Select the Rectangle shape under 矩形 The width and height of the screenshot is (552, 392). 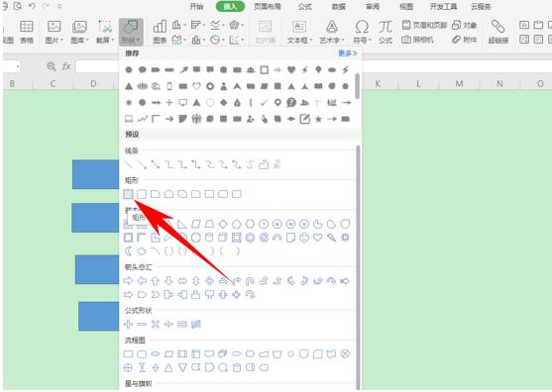point(129,194)
